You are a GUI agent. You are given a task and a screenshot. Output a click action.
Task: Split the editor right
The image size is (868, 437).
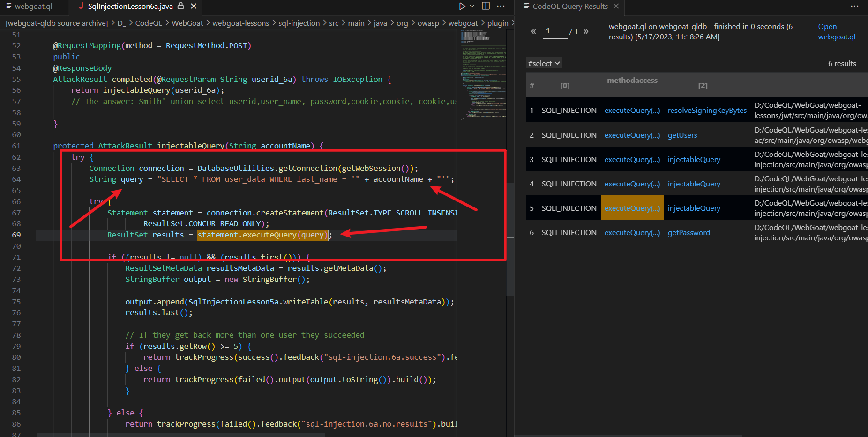[x=486, y=6]
